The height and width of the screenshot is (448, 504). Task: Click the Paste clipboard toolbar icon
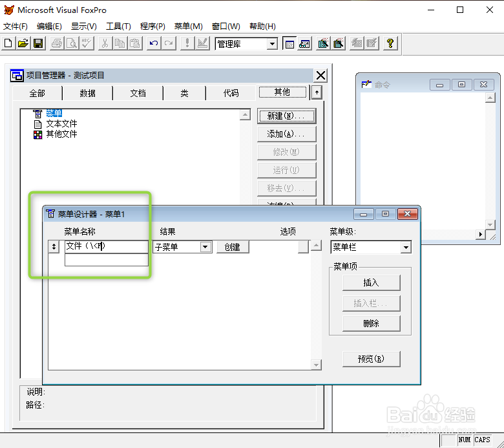coord(135,43)
